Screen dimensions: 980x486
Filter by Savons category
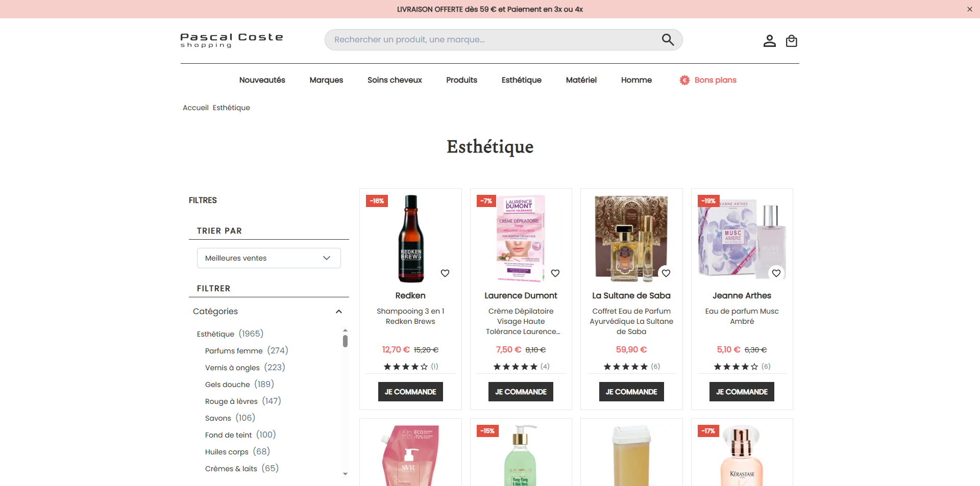pyautogui.click(x=230, y=418)
